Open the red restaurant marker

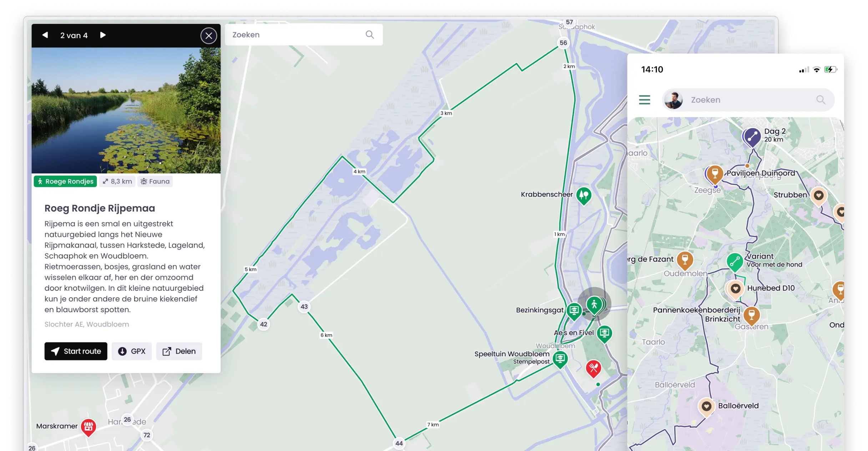coord(594,368)
